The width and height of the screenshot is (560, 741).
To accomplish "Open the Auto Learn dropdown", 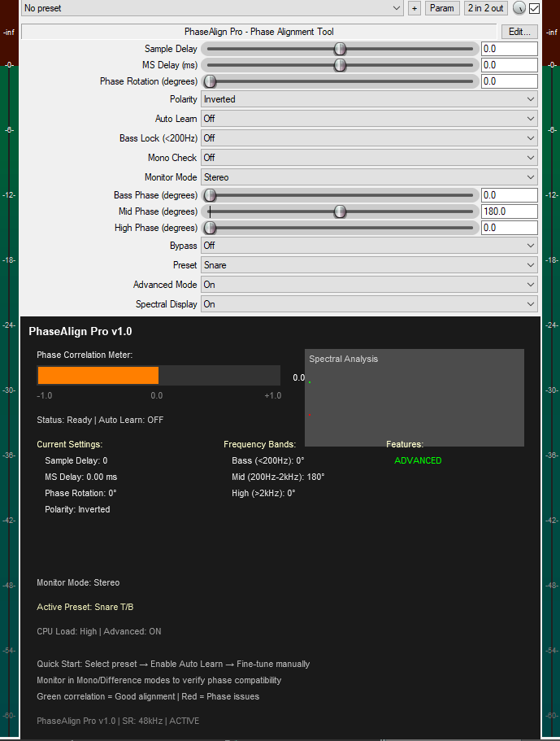I will pos(369,119).
